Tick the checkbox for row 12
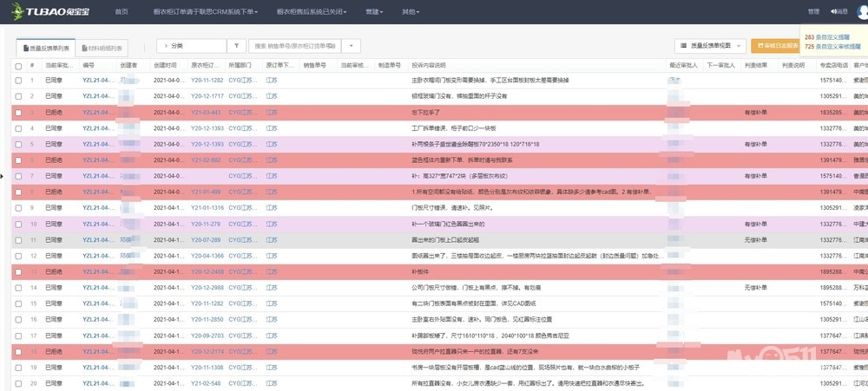The width and height of the screenshot is (868, 391). click(18, 256)
